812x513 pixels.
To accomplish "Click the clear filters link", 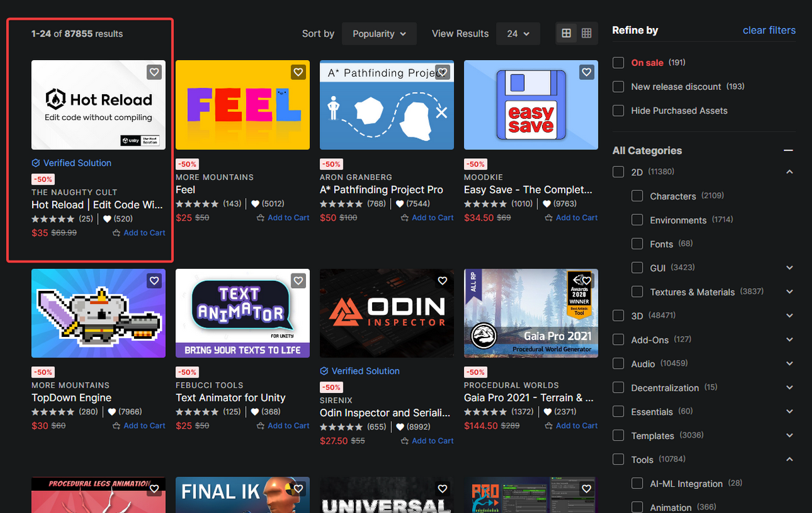I will (x=769, y=30).
